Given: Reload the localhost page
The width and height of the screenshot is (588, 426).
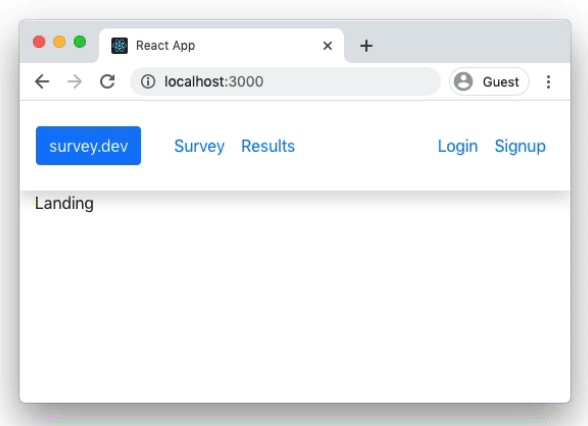Looking at the screenshot, I should pyautogui.click(x=107, y=81).
